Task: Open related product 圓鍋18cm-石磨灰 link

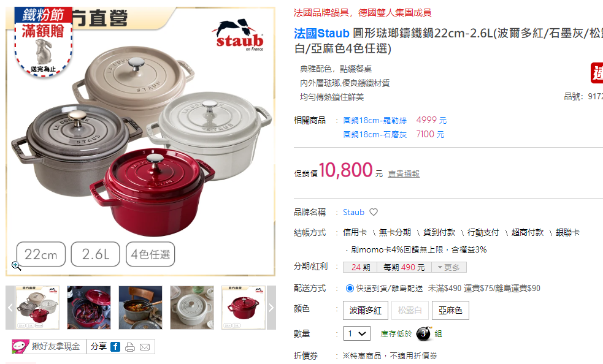Action: coord(375,135)
